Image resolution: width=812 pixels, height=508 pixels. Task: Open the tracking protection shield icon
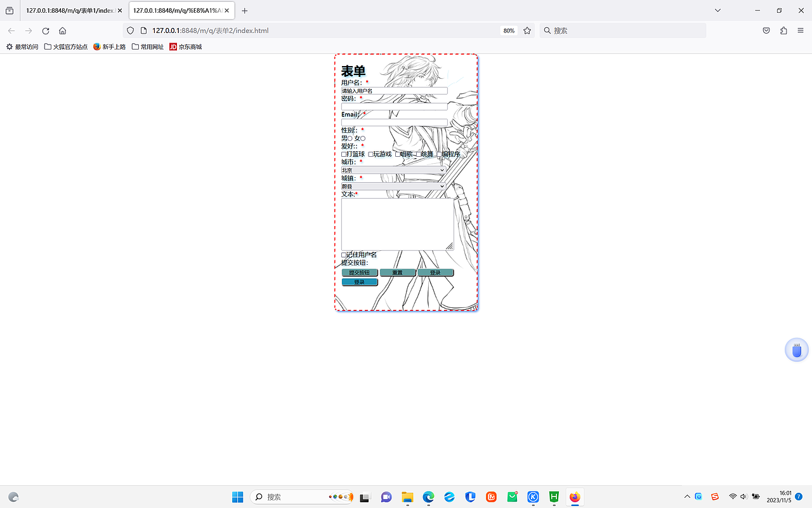129,30
